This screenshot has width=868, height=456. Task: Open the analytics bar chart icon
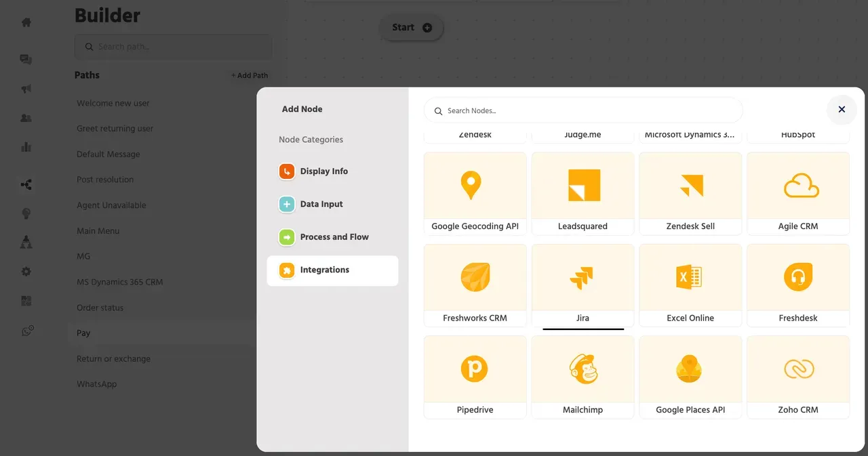(x=26, y=146)
